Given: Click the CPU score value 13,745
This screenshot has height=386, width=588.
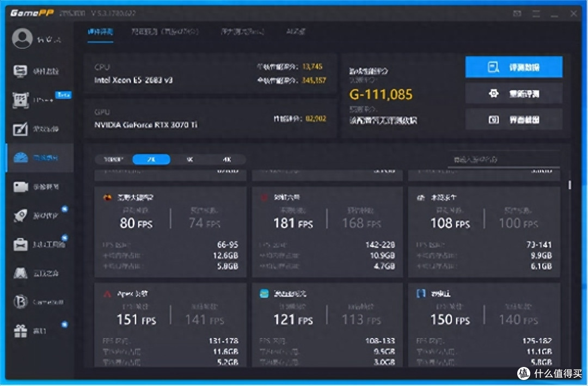Looking at the screenshot, I should pyautogui.click(x=313, y=67).
